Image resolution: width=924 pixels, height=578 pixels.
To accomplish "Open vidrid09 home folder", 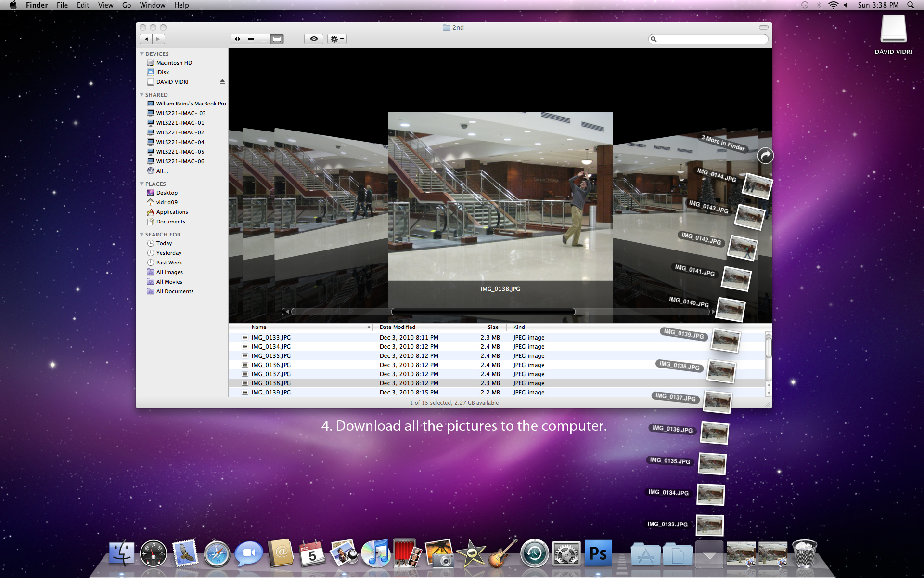I will click(x=167, y=202).
